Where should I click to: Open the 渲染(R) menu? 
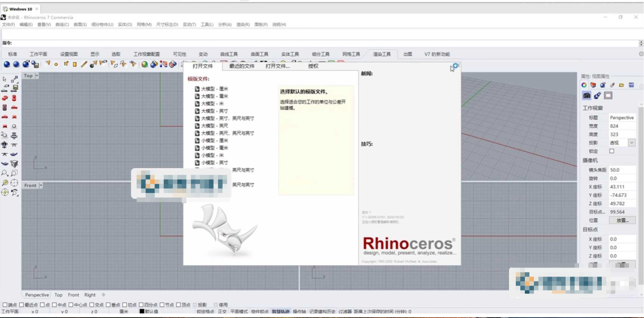243,24
